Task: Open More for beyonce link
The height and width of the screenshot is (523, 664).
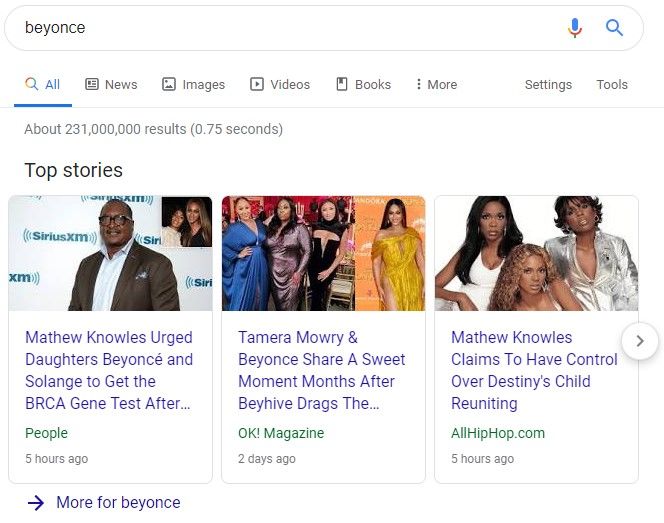Action: 118,503
